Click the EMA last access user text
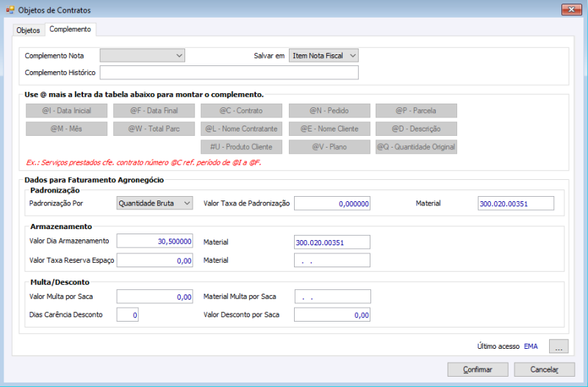588x387 pixels. pyautogui.click(x=531, y=346)
